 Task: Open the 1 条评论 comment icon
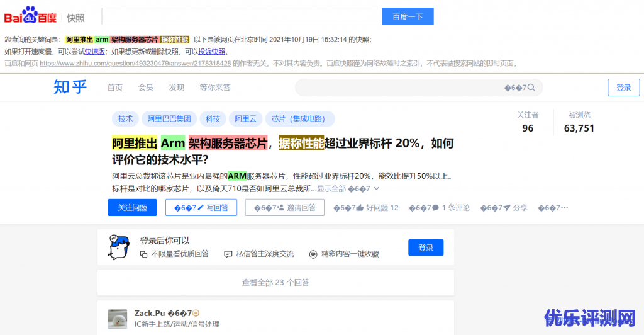pyautogui.click(x=435, y=208)
